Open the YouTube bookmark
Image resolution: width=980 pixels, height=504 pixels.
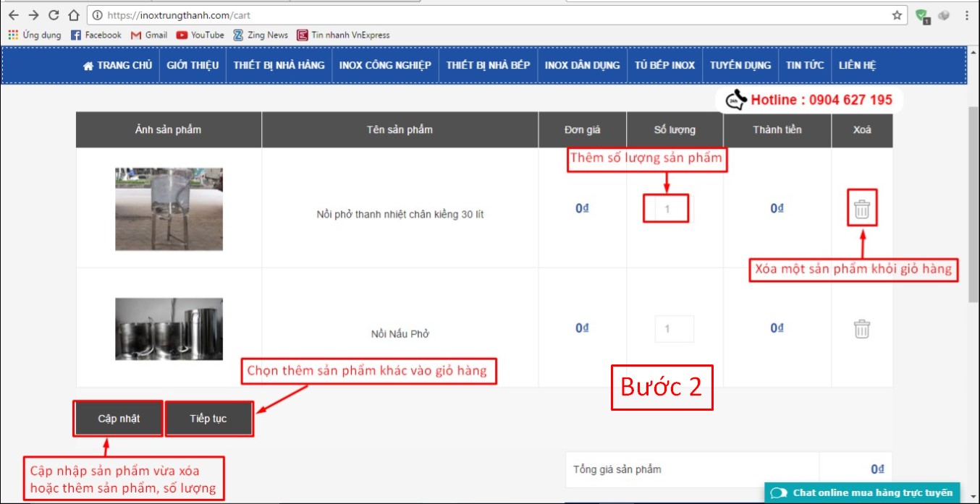(200, 35)
